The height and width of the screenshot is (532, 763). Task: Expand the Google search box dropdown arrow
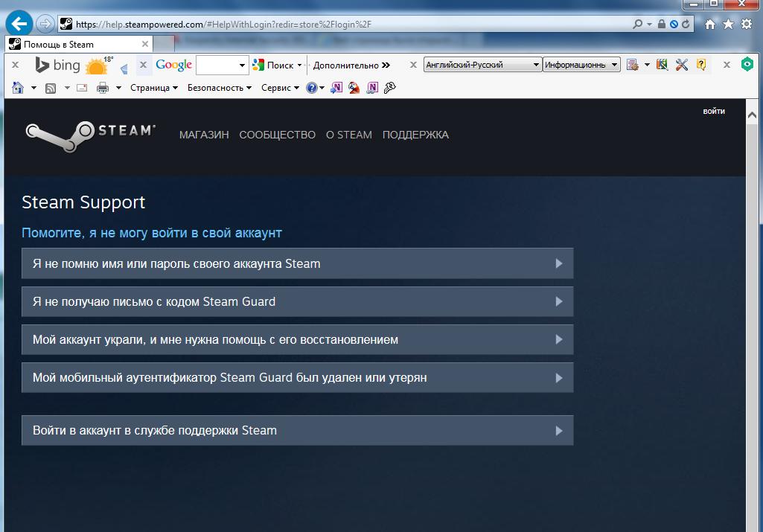click(x=242, y=65)
